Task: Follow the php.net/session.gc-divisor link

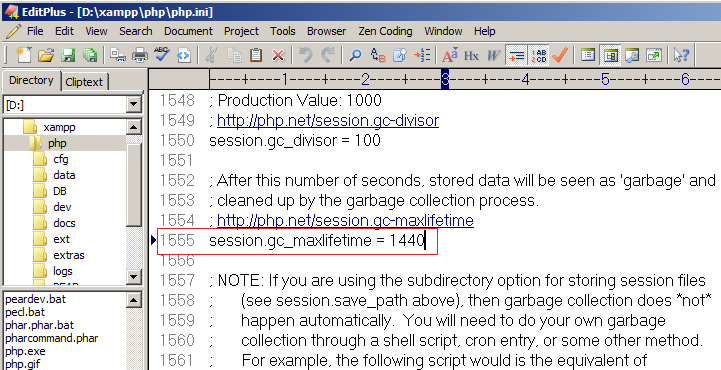Action: click(x=328, y=120)
